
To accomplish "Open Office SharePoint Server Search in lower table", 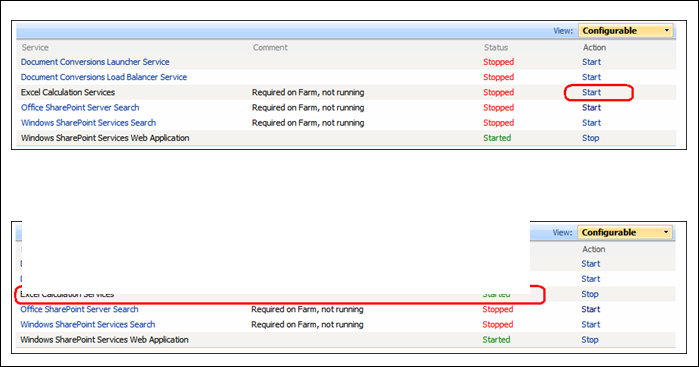I will pos(79,309).
